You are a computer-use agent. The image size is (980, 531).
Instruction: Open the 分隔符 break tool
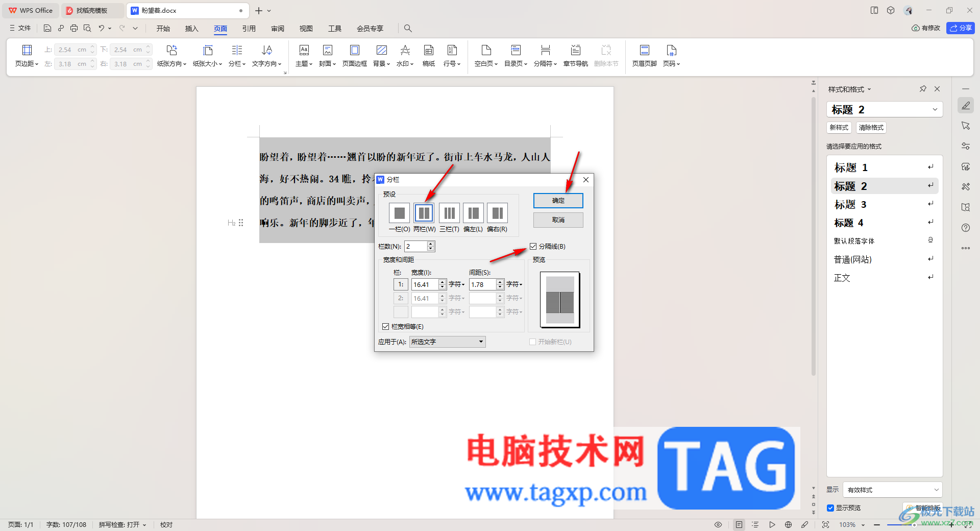[545, 56]
